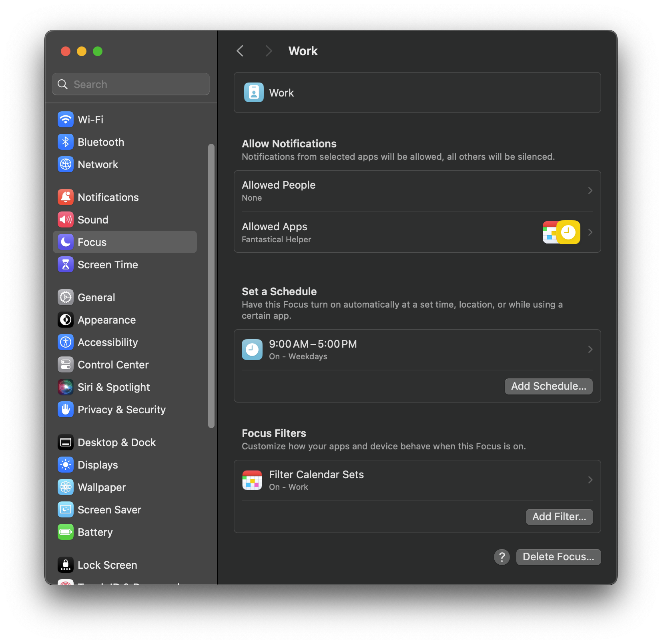Select Desktop & Dock
This screenshot has width=662, height=644.
(125, 442)
